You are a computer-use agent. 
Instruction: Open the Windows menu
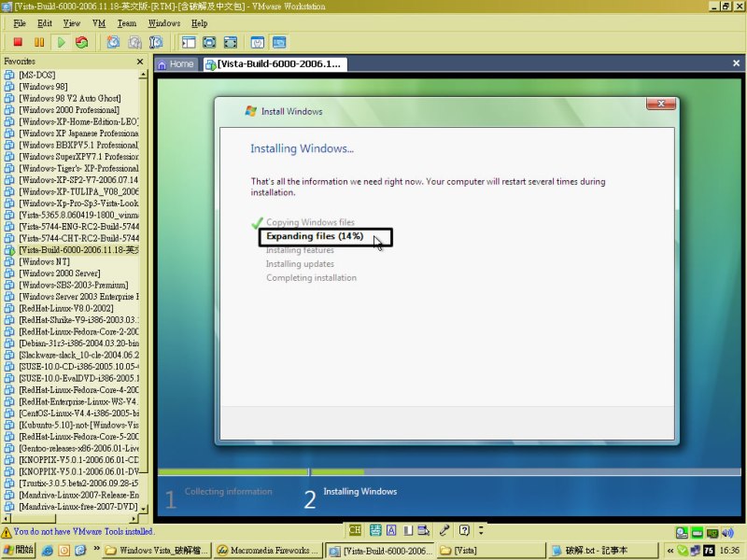(164, 23)
